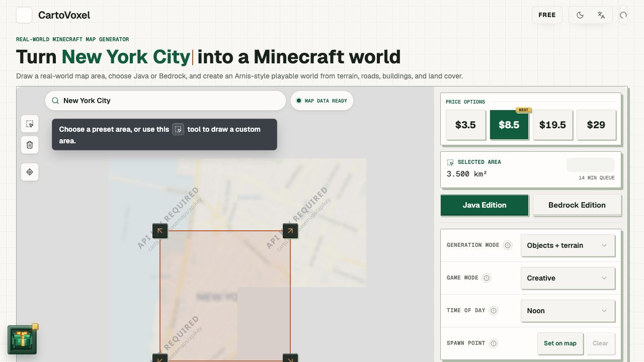
Task: Toggle dark mode moon icon
Action: (580, 15)
